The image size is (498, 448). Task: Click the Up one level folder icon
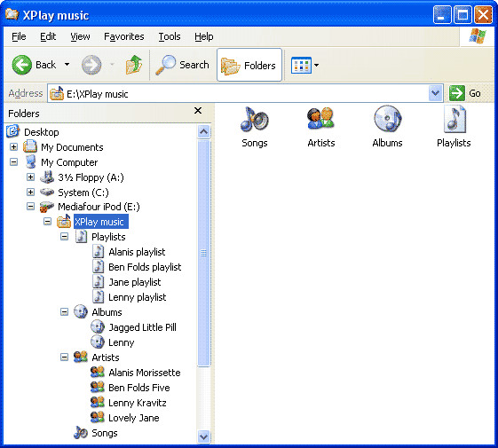134,65
